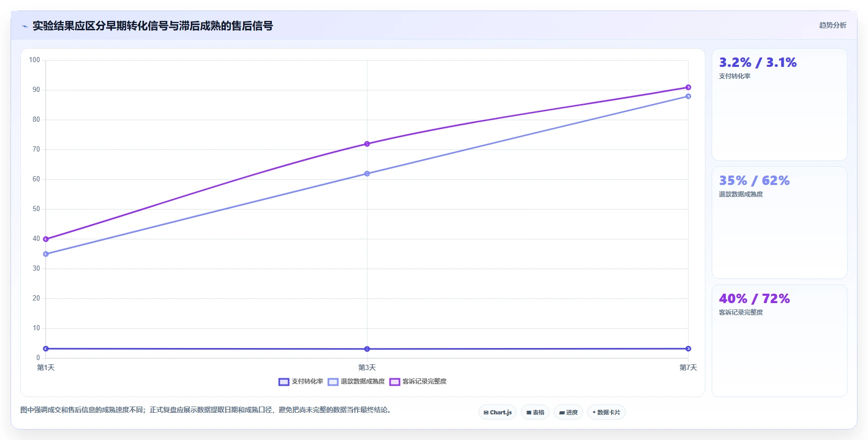Select the 表格 tag chip
The height and width of the screenshot is (440, 868).
535,412
